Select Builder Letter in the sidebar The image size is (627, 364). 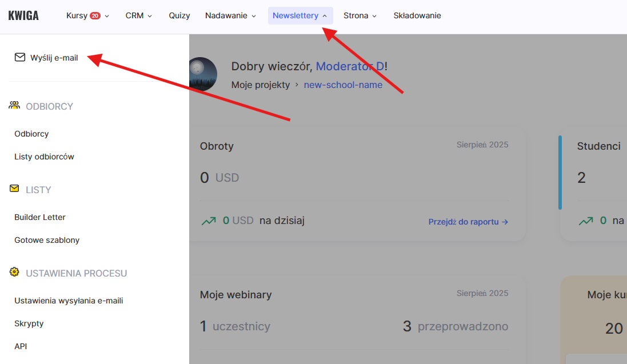pyautogui.click(x=39, y=217)
